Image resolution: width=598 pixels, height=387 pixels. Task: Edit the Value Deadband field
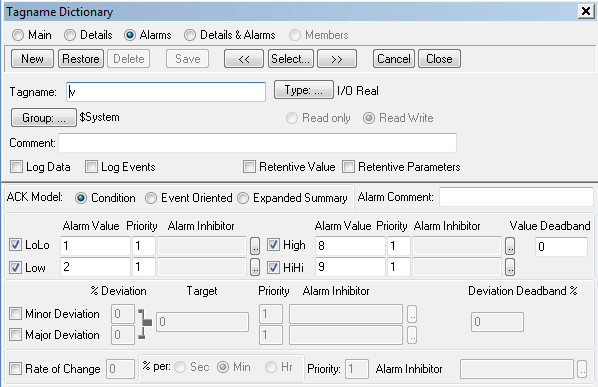click(x=561, y=247)
